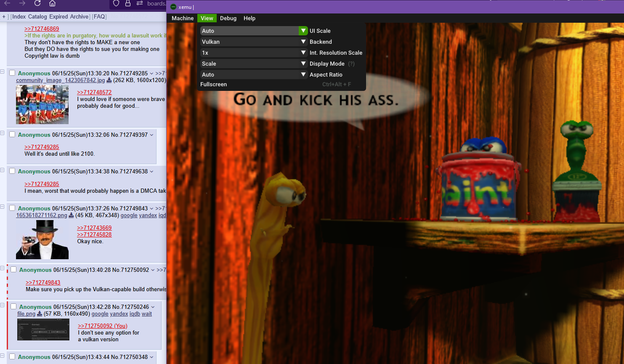Viewport: 624px width, 364px height.
Task: Hide post No.712749285 with its minus icon
Action: click(x=2, y=72)
